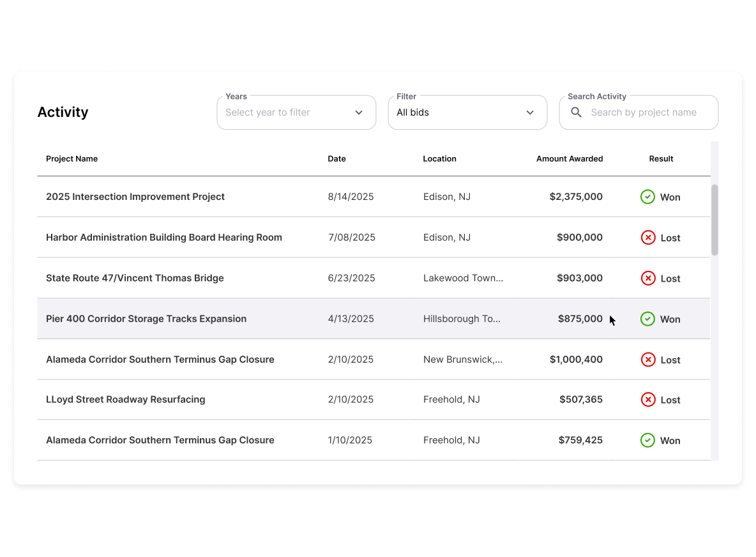The image size is (756, 557).
Task: Click the green Won checkmark for 2025 Intersection Improvement
Action: pyautogui.click(x=647, y=197)
